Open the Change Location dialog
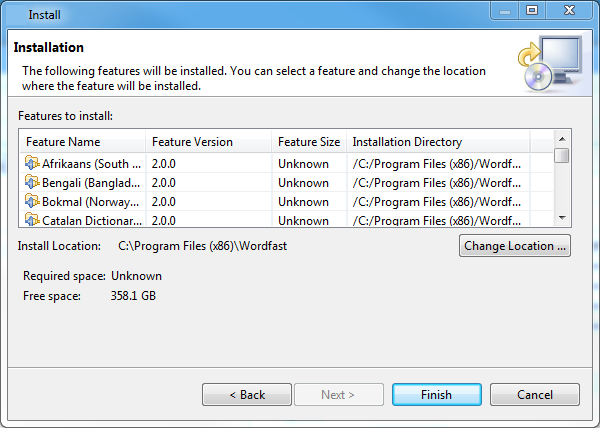This screenshot has height=428, width=600. (x=515, y=246)
